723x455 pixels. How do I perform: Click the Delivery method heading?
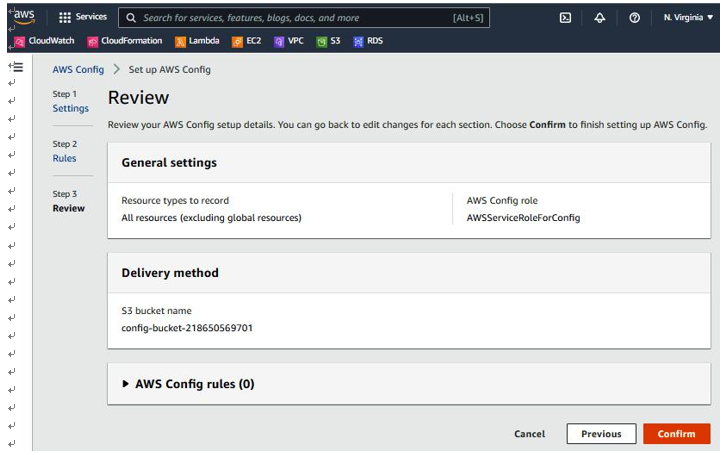(x=170, y=273)
